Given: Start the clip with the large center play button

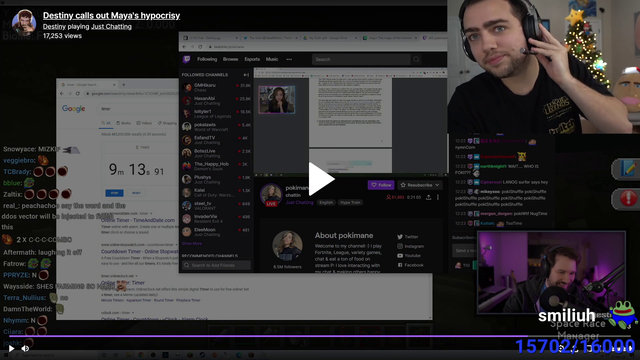Looking at the screenshot, I should 322,179.
